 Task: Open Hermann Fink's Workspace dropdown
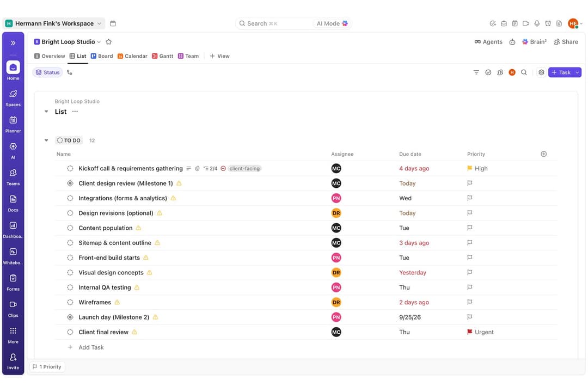pos(53,23)
